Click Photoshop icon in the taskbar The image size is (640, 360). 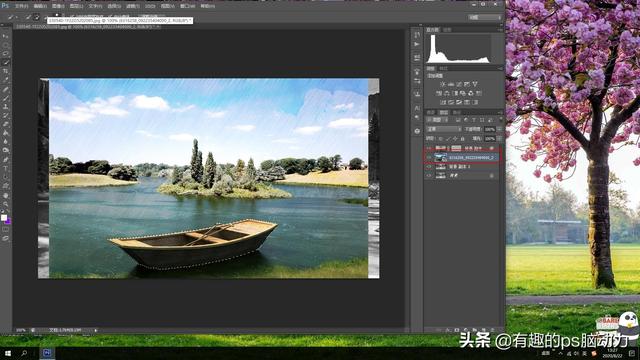tap(47, 353)
